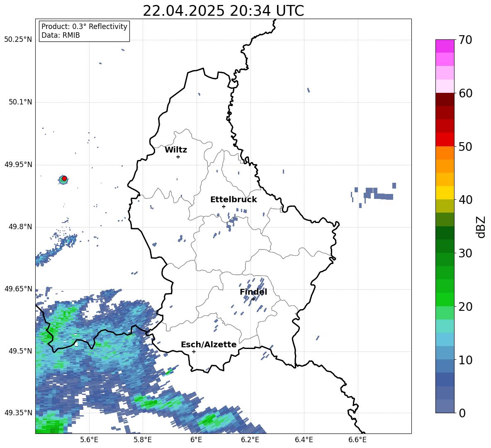
Task: Click the Ettelbruck city label
Action: tap(233, 200)
